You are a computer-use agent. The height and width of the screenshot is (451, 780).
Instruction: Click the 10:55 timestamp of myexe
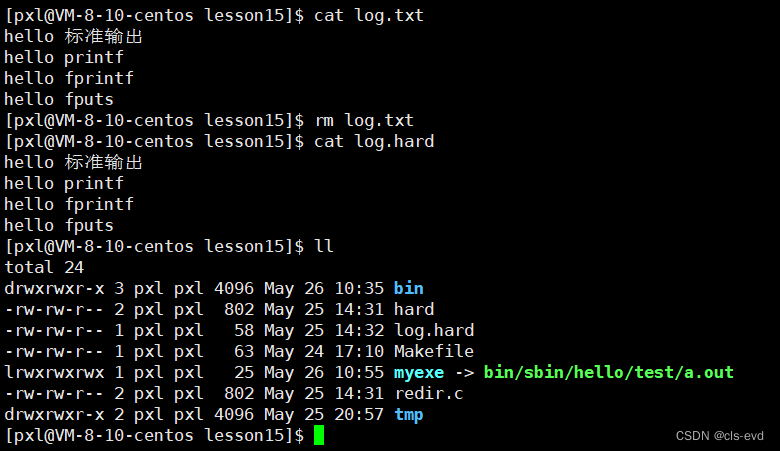point(359,372)
